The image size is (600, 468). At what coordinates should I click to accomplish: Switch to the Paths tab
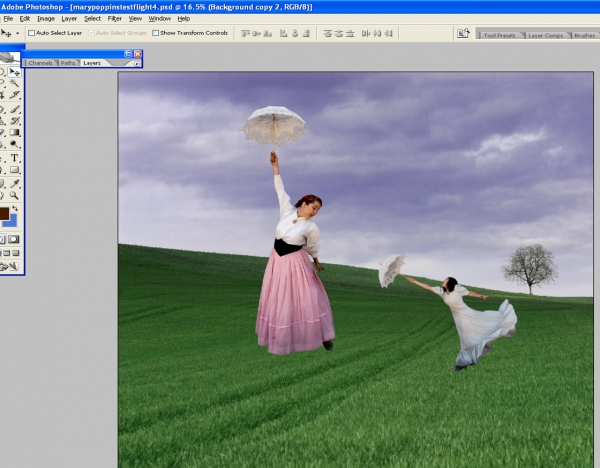pos(68,63)
